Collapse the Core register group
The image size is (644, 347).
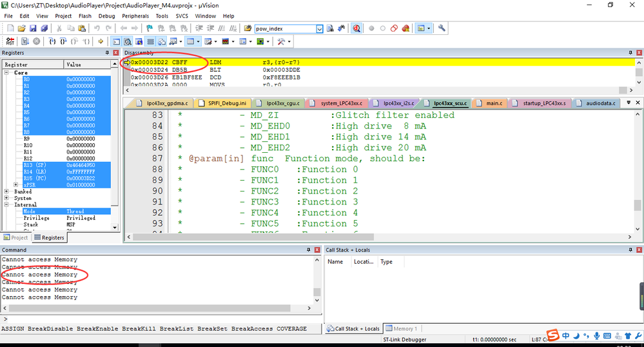point(6,72)
